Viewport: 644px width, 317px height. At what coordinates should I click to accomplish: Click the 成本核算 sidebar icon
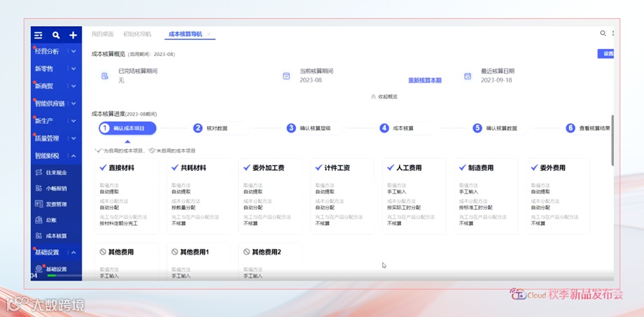pyautogui.click(x=39, y=236)
